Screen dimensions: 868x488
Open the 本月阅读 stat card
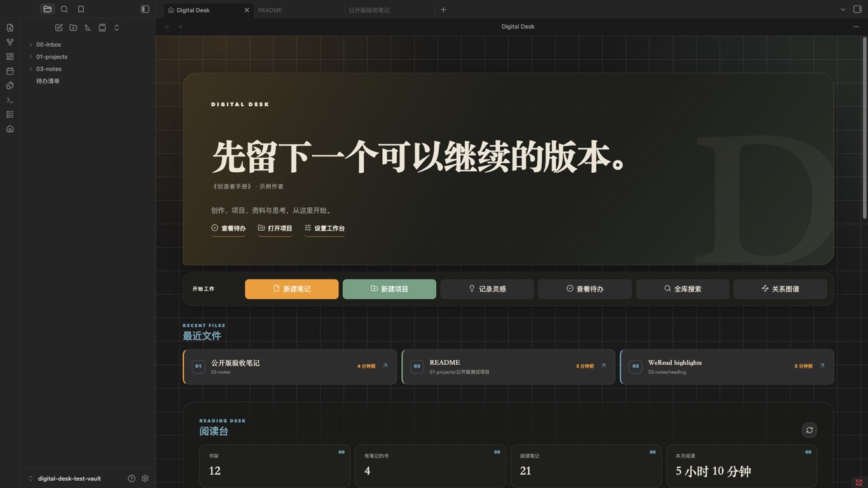pyautogui.click(x=741, y=466)
